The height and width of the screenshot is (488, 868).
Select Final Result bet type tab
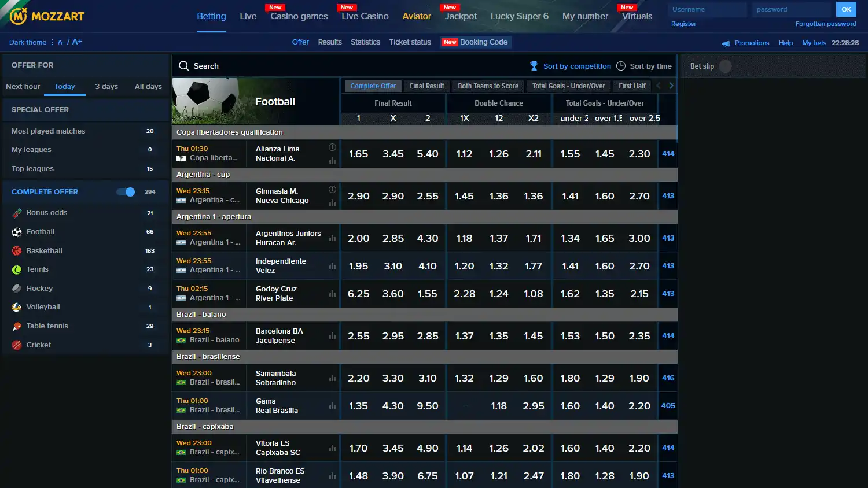tap(427, 86)
